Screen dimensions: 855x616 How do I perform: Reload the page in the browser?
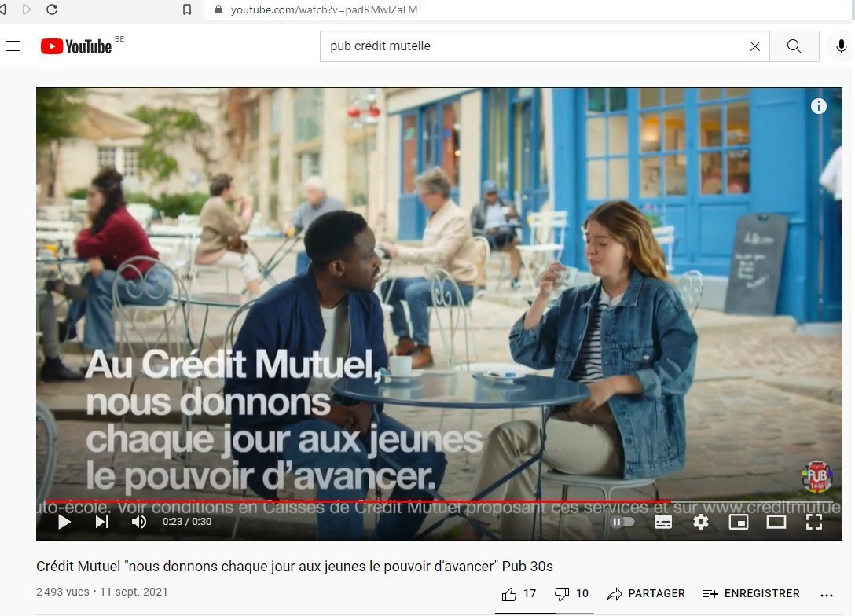[x=52, y=9]
